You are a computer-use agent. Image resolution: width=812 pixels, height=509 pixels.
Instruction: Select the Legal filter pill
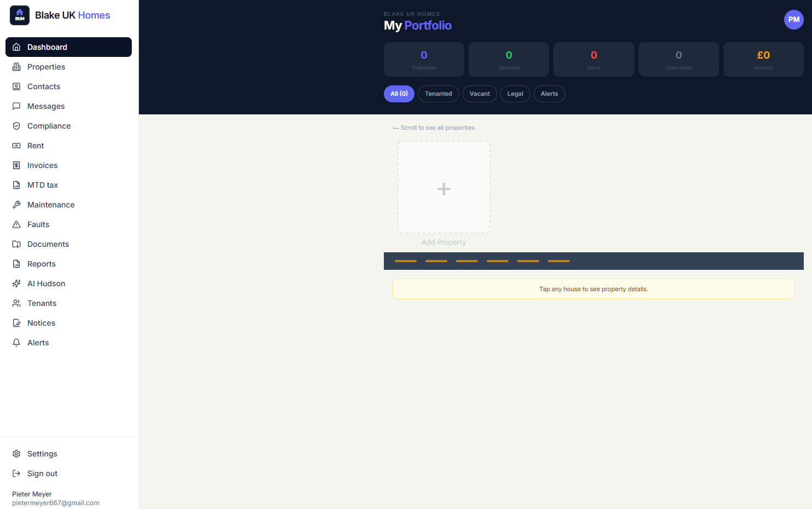[515, 94]
